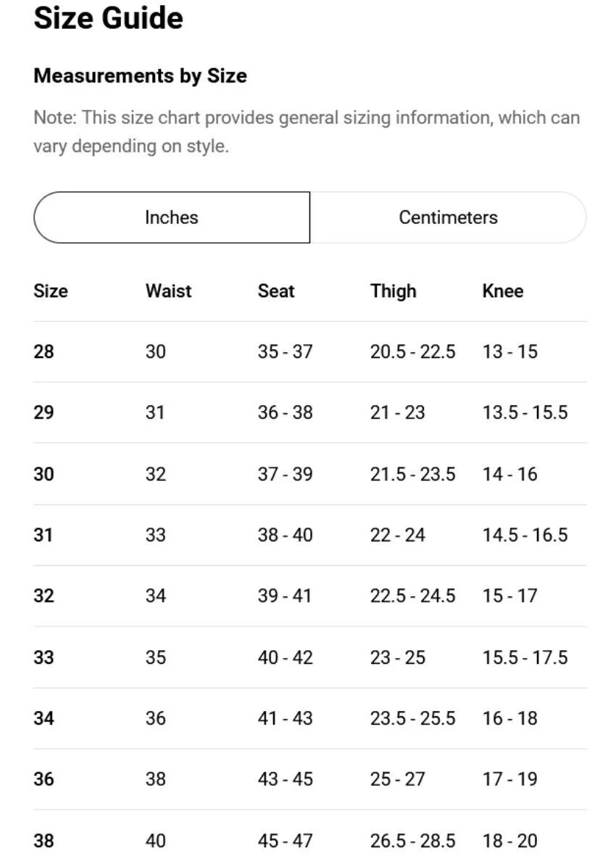
Task: Click the Size column header
Action: pyautogui.click(x=51, y=291)
